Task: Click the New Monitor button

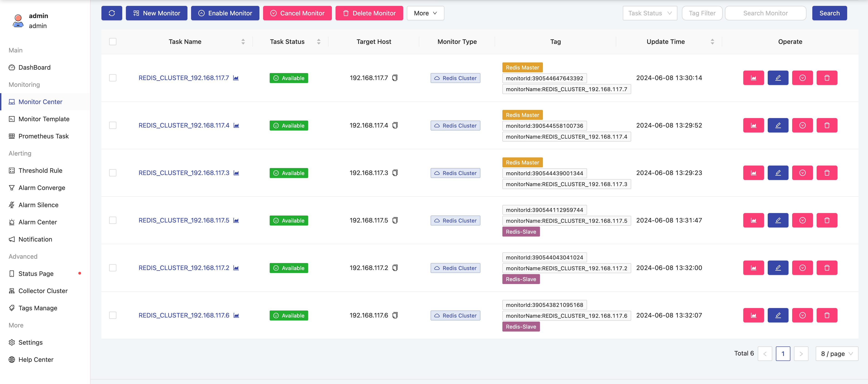Action: pos(156,13)
